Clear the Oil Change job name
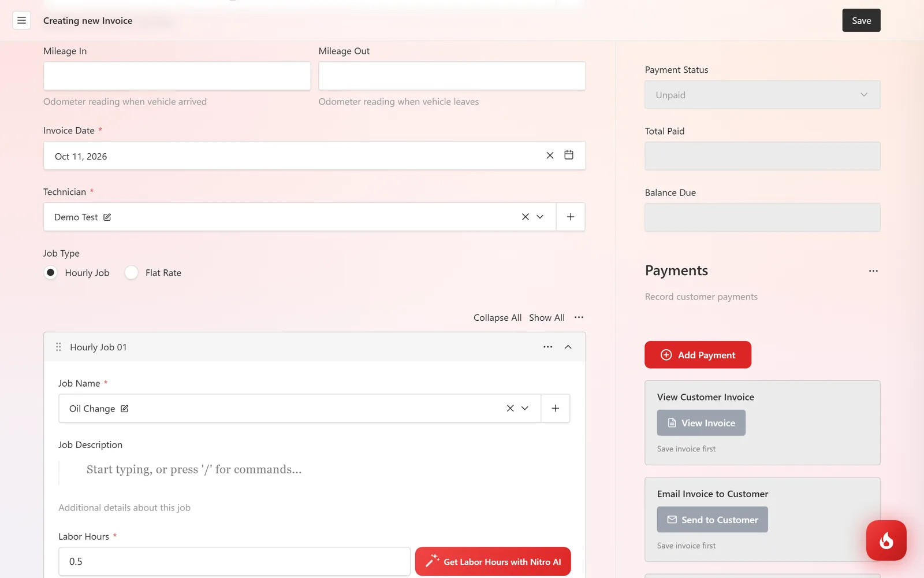This screenshot has height=578, width=924. [511, 408]
